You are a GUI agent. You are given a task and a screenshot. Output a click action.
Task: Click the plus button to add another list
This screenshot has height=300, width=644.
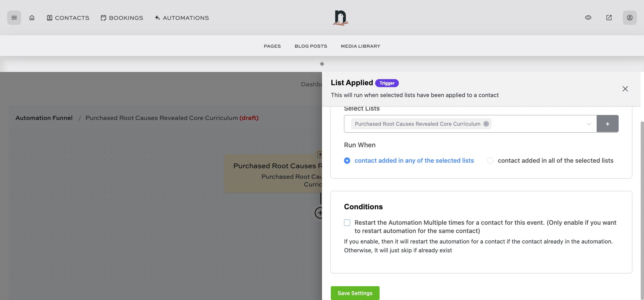tap(607, 124)
